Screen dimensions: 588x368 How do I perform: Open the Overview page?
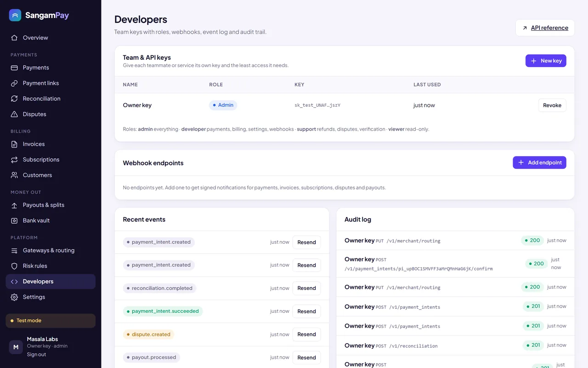coord(51,38)
